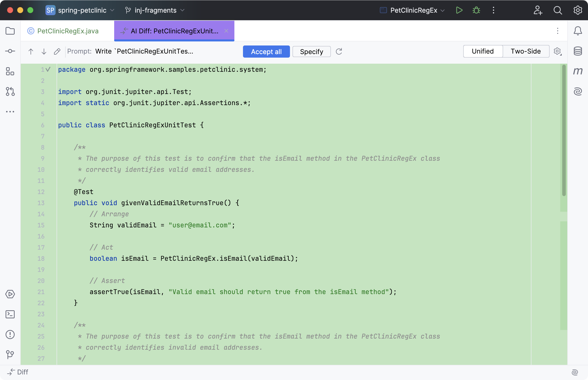Click the navigate up arrow icon
588x380 pixels.
30,52
